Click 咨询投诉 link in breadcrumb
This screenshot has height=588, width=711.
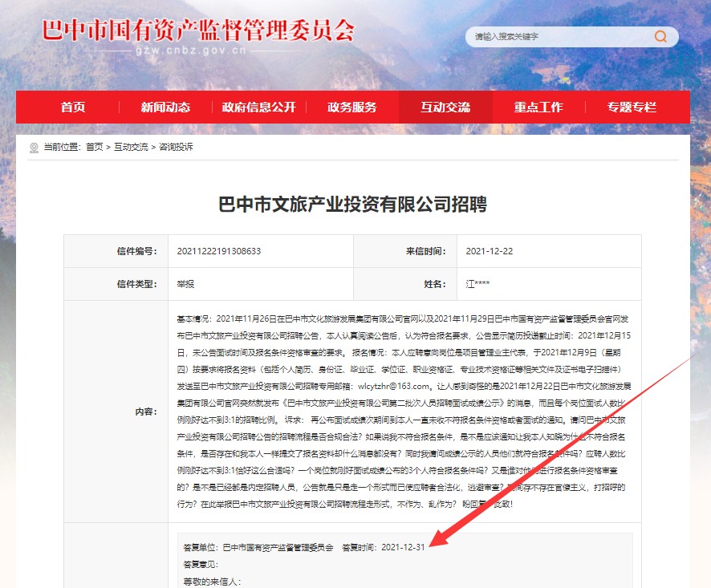[x=176, y=147]
